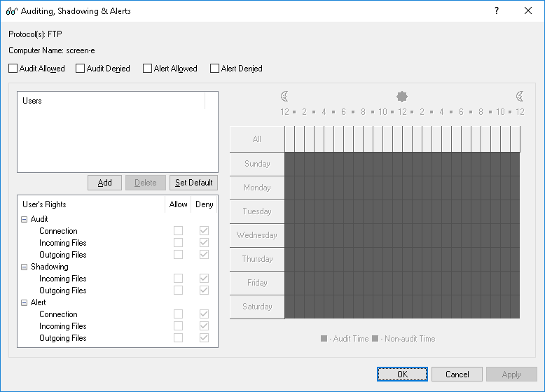Select the Sunday row header

(x=257, y=164)
